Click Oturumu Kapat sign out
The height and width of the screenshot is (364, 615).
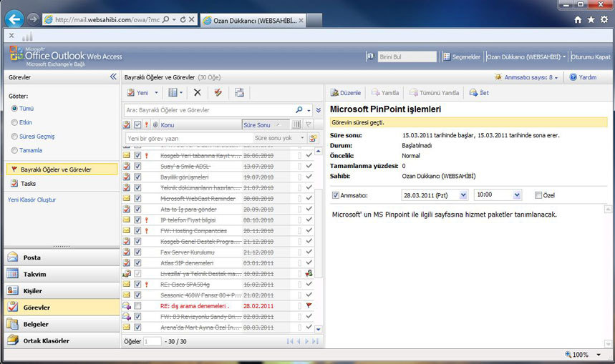pyautogui.click(x=591, y=56)
